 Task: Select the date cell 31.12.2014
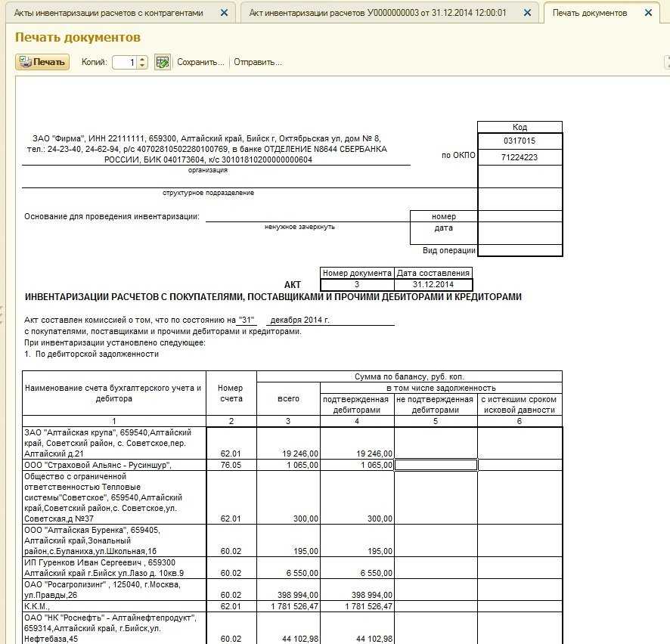pyautogui.click(x=433, y=284)
